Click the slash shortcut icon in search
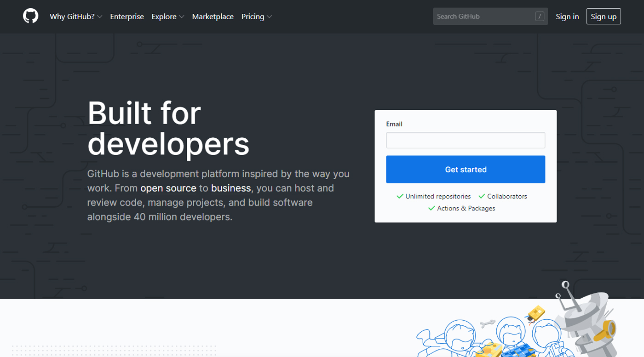 [x=540, y=17]
